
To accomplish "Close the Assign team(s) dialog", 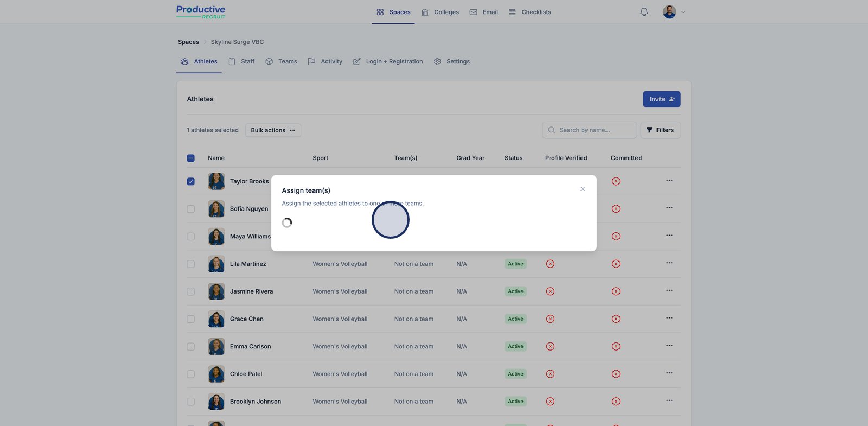I will (583, 189).
